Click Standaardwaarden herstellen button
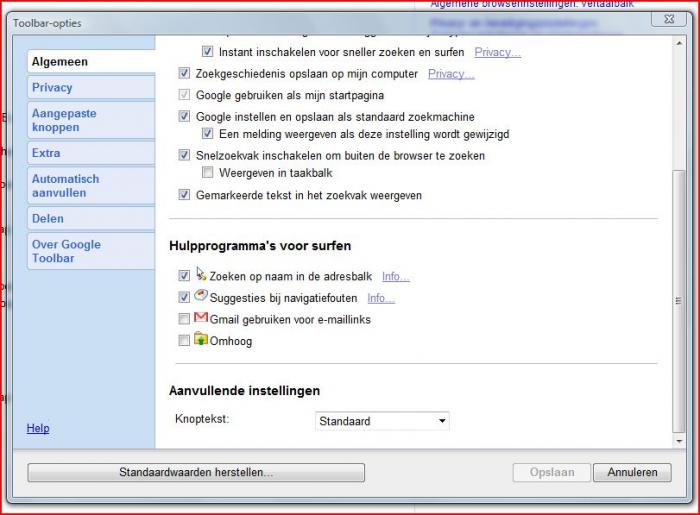The height and width of the screenshot is (515, 700). tap(196, 472)
